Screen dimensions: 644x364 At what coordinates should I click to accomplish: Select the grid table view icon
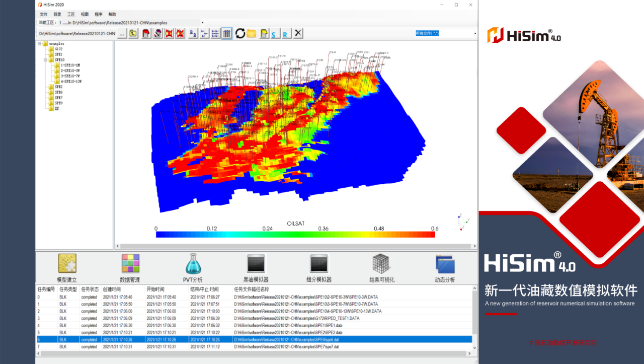227,33
